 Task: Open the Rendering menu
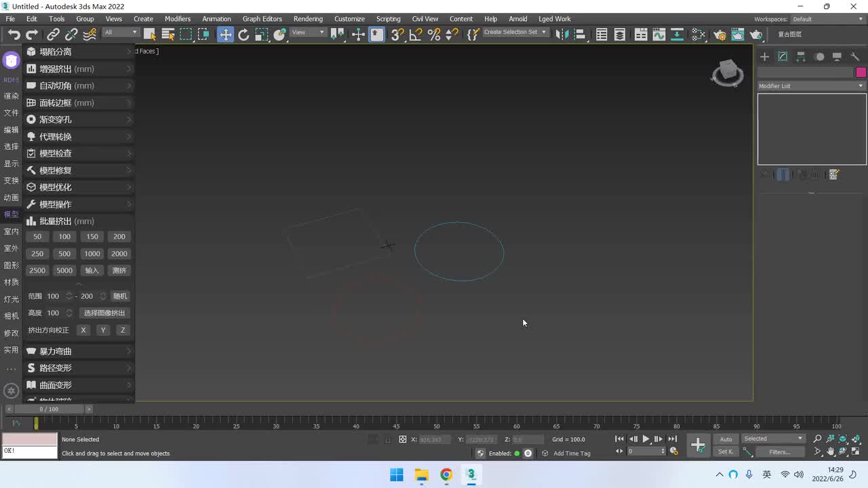307,19
